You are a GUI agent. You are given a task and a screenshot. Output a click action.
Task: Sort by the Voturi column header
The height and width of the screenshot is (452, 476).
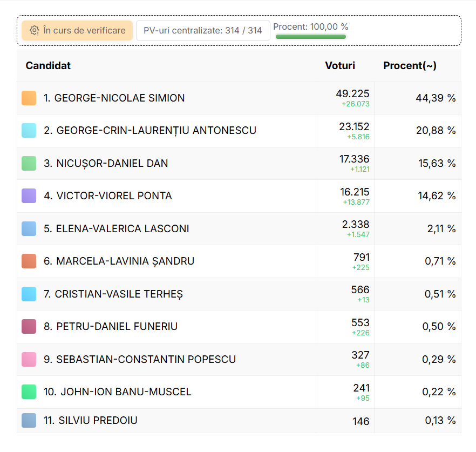pos(340,66)
